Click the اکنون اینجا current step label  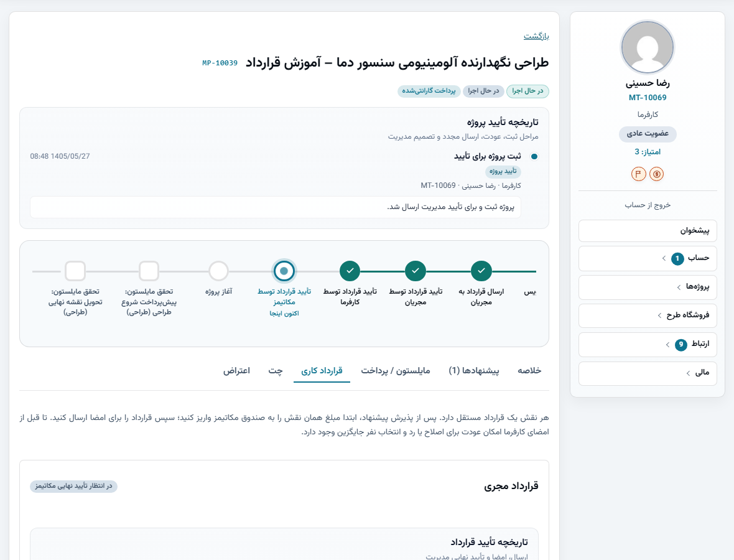click(284, 313)
